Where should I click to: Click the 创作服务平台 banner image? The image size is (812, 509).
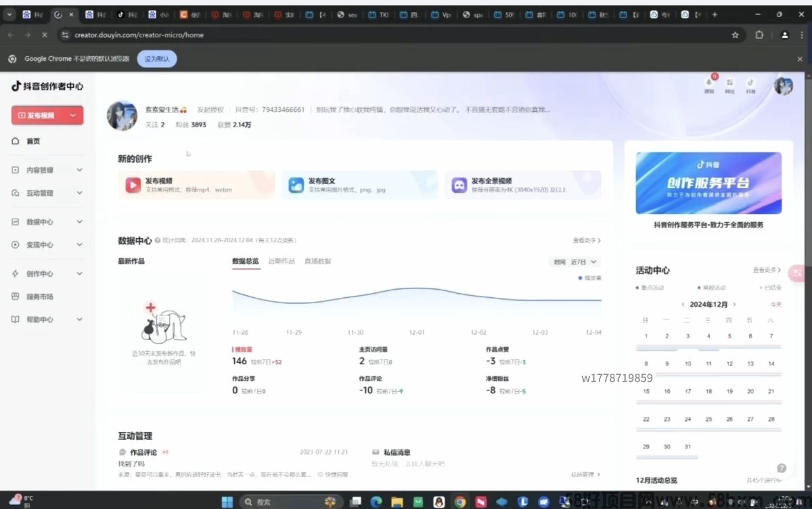[x=708, y=183]
